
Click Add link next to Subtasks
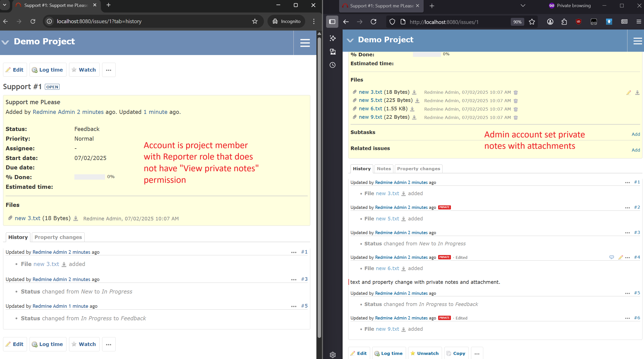(x=636, y=134)
